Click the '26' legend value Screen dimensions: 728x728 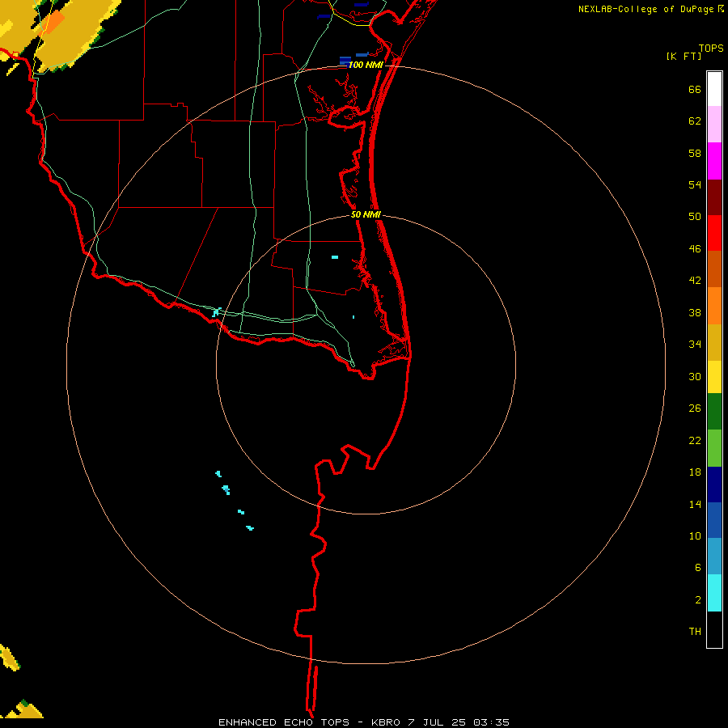[695, 408]
